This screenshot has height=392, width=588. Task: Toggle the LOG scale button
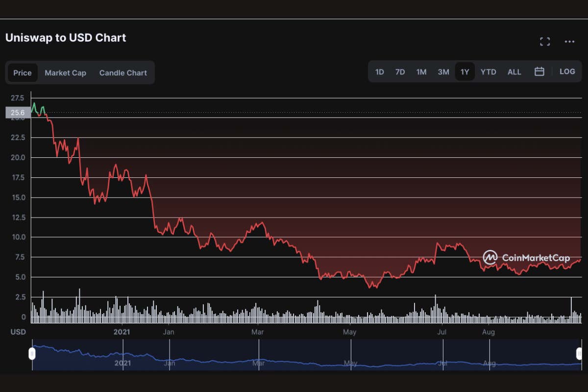point(567,72)
